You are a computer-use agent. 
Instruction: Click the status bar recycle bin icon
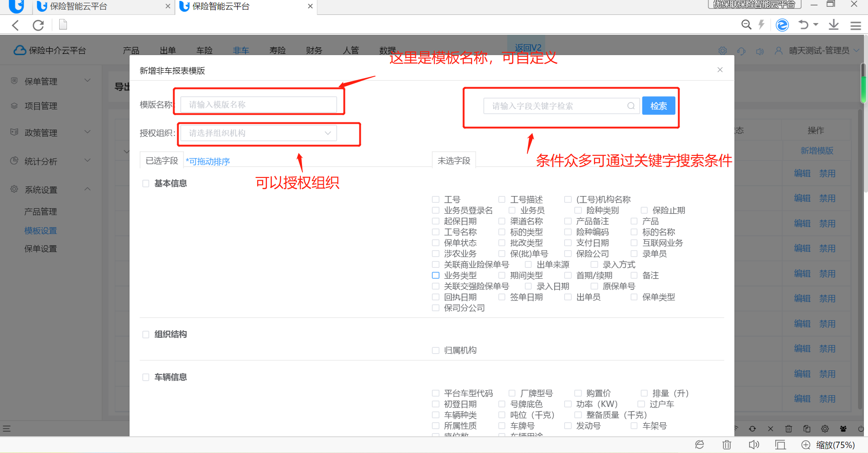[726, 445]
